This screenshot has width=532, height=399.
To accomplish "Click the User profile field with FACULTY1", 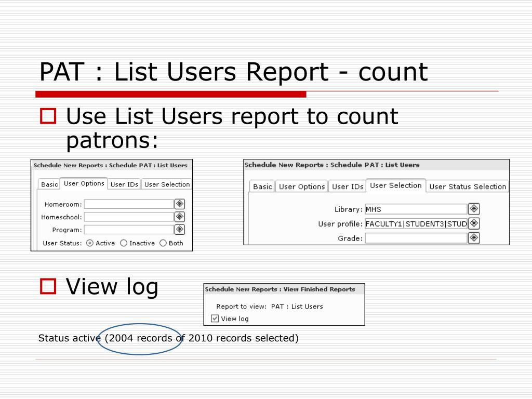I will tap(416, 223).
